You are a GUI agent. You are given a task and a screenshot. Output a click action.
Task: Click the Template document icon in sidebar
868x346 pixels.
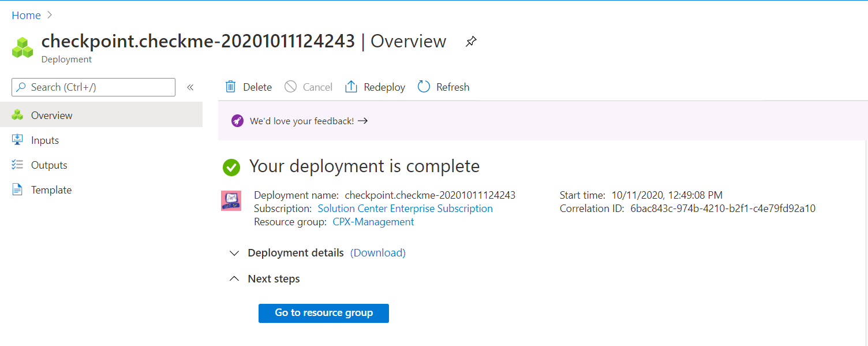coord(17,189)
